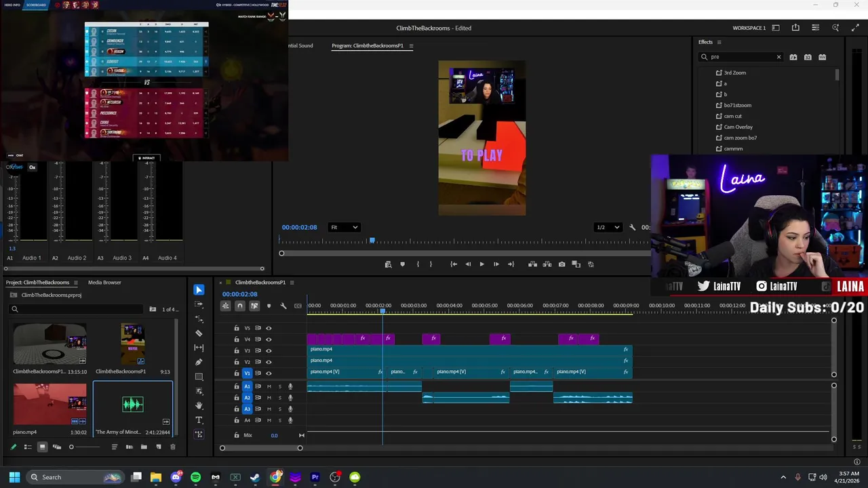The image size is (868, 488).
Task: Select Program: ClimbtheBackroomsP1 tab
Action: 368,45
